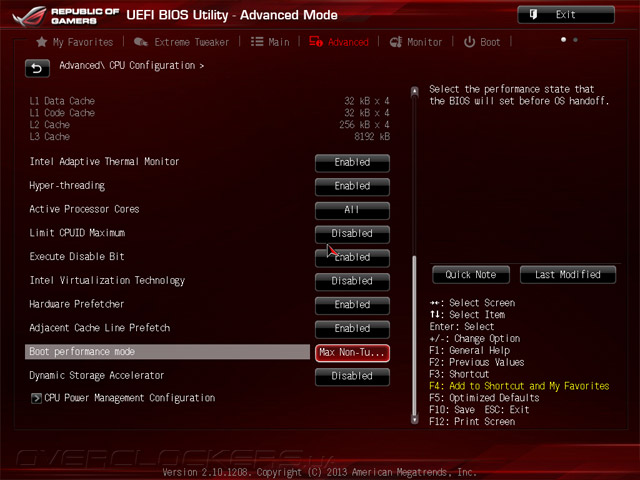Click the Advanced tab's settings icon
Viewport: 640px width, 480px height.
[x=316, y=42]
